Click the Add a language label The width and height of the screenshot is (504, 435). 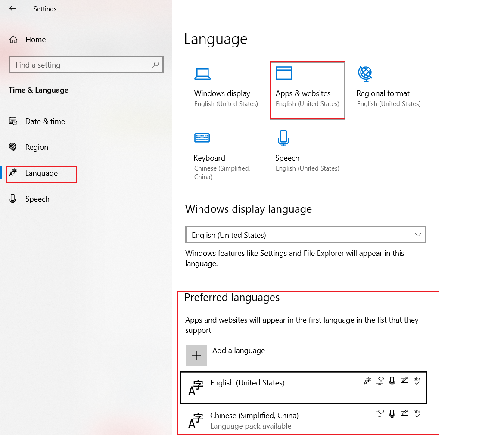239,351
